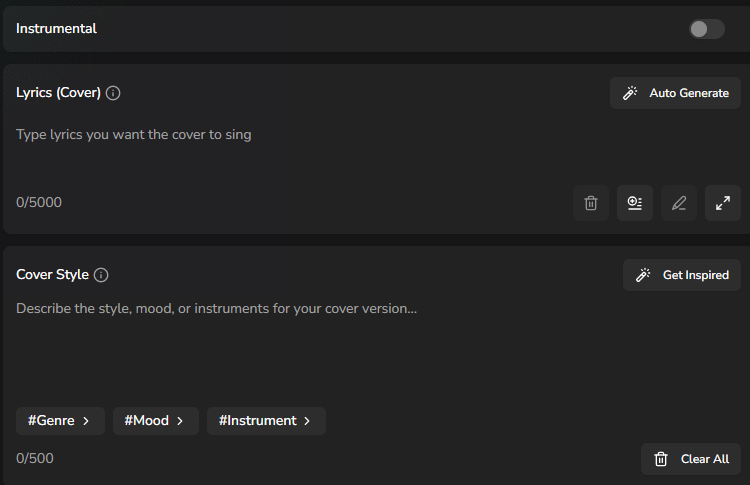Viewport: 750px width, 485px height.
Task: Click the sparkle wand icon in Get Inspired
Action: [x=643, y=275]
